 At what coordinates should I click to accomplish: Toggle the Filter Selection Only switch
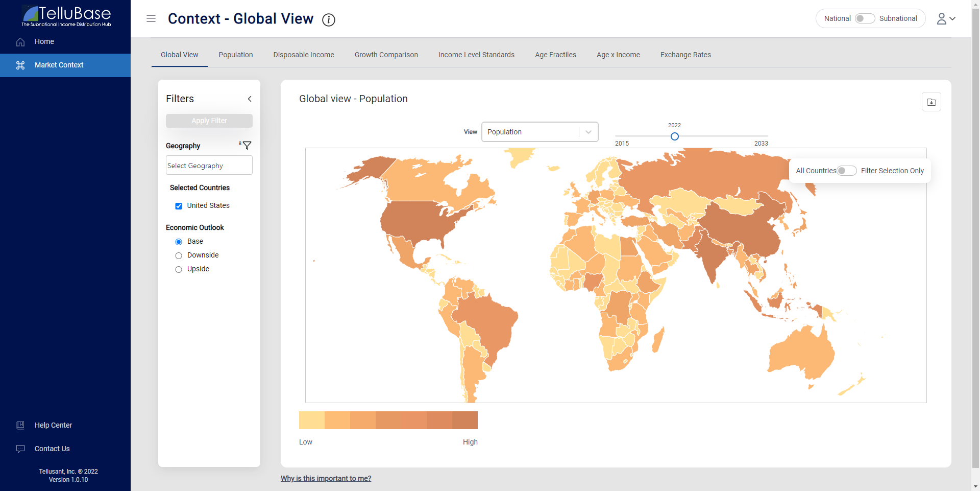pyautogui.click(x=846, y=171)
